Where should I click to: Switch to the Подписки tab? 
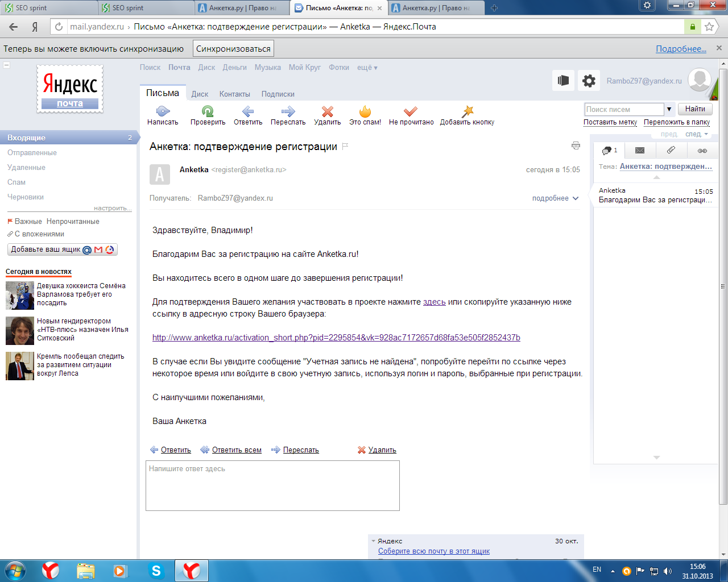tap(278, 94)
